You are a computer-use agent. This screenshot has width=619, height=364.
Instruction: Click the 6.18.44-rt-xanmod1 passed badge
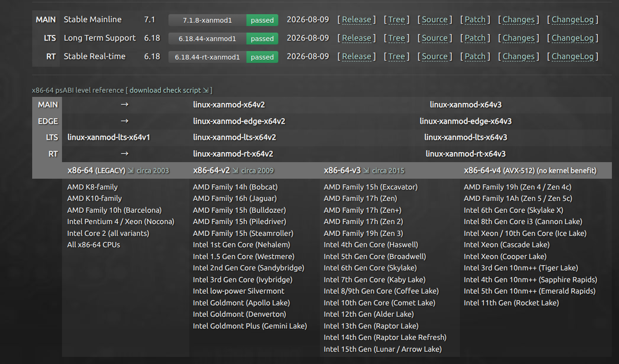pyautogui.click(x=223, y=57)
